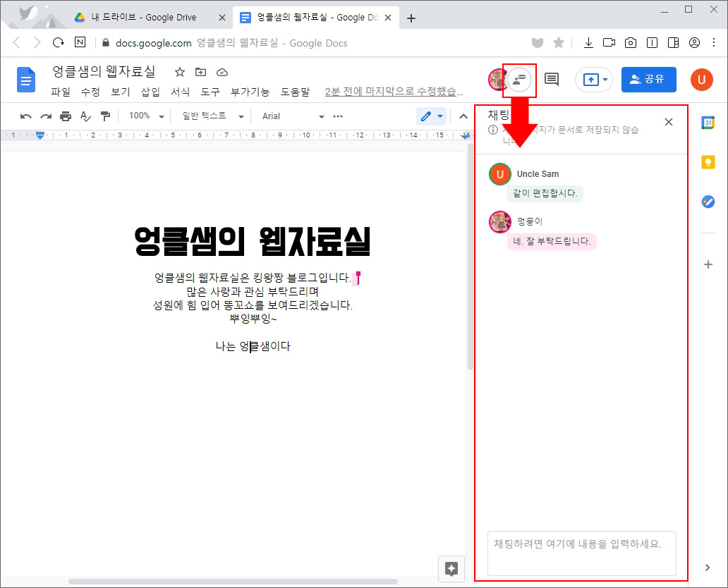The image size is (728, 588).
Task: Click the browser shield icon in address bar
Action: pos(537,43)
